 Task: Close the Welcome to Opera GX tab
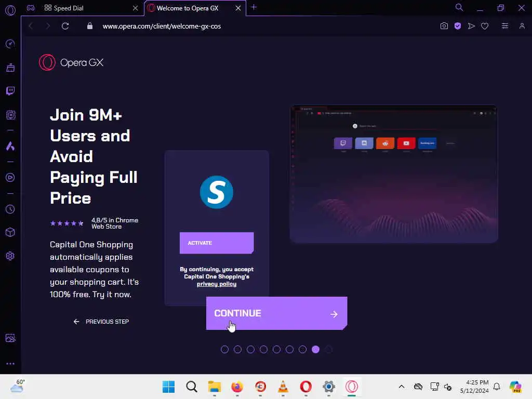pyautogui.click(x=238, y=8)
